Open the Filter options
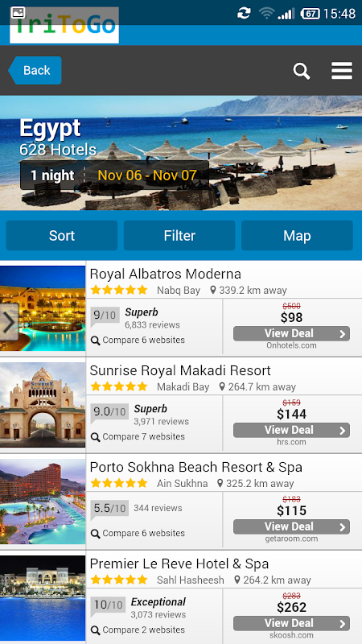 [x=179, y=236]
